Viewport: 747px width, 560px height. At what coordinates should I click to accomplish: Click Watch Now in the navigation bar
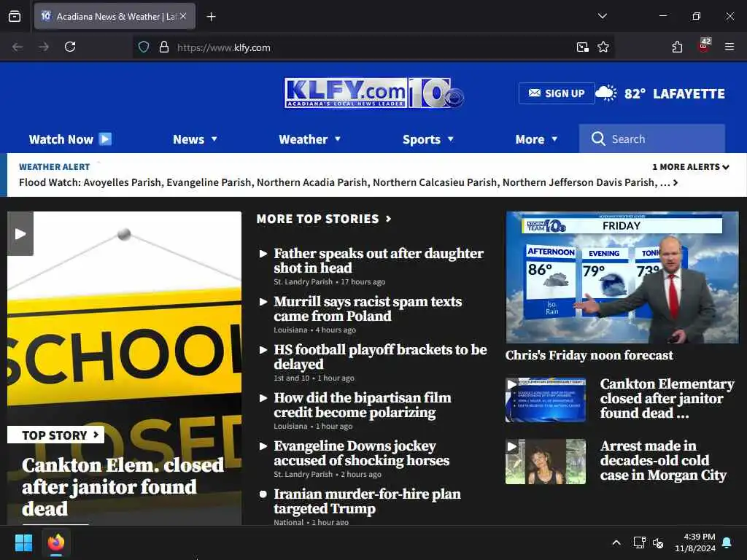pos(70,139)
